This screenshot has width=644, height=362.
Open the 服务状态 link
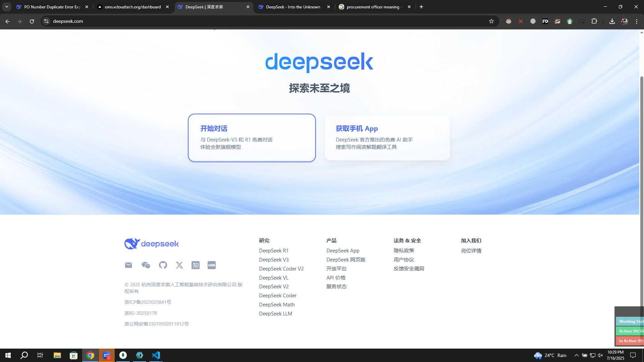[x=336, y=287]
